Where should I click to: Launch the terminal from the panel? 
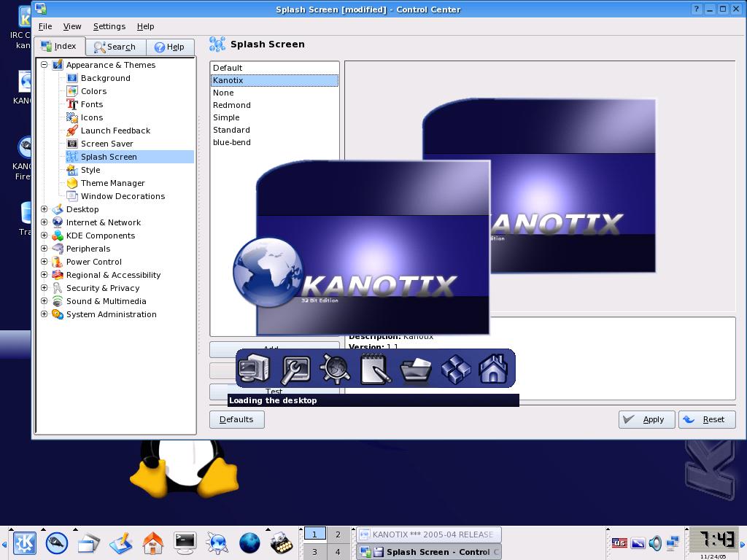pyautogui.click(x=185, y=542)
